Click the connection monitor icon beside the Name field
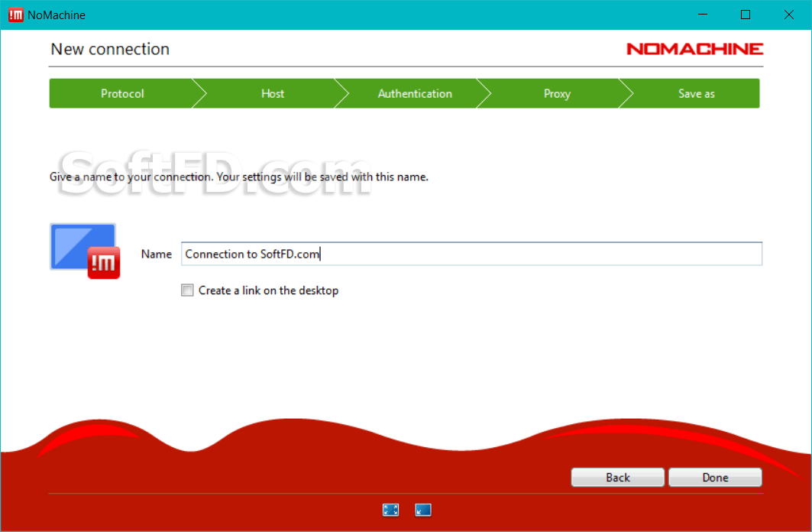Screen dimensions: 812x532 [85, 251]
